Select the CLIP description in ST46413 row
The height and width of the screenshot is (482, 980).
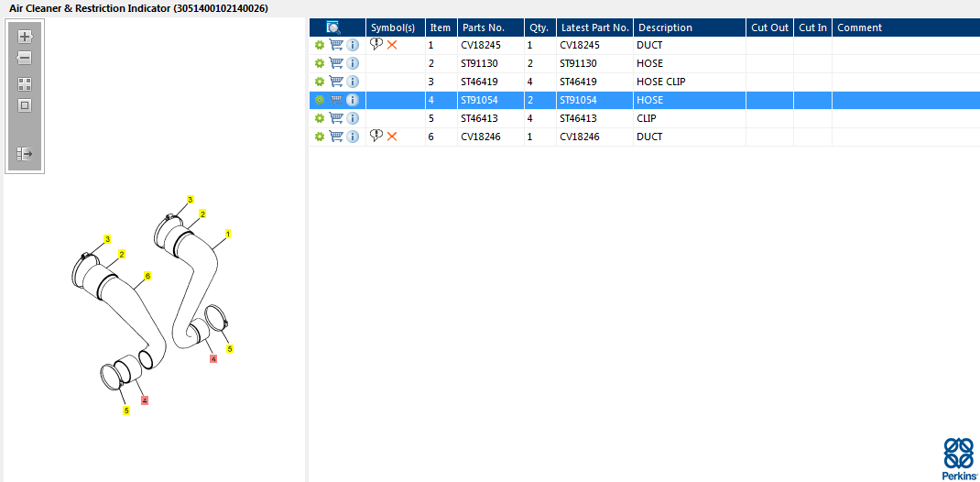690,118
